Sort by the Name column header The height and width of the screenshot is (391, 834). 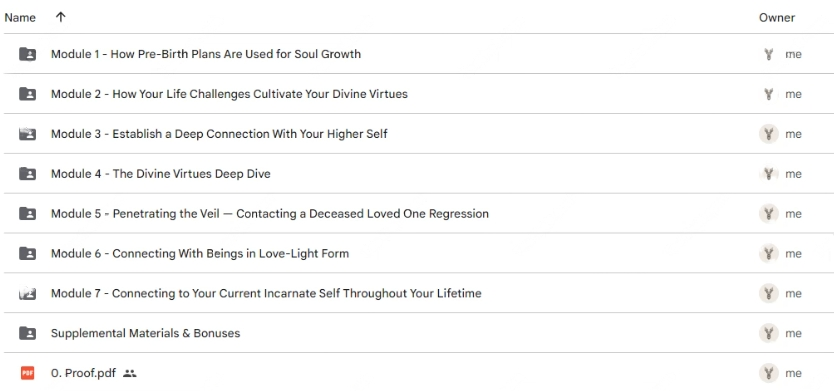click(20, 18)
